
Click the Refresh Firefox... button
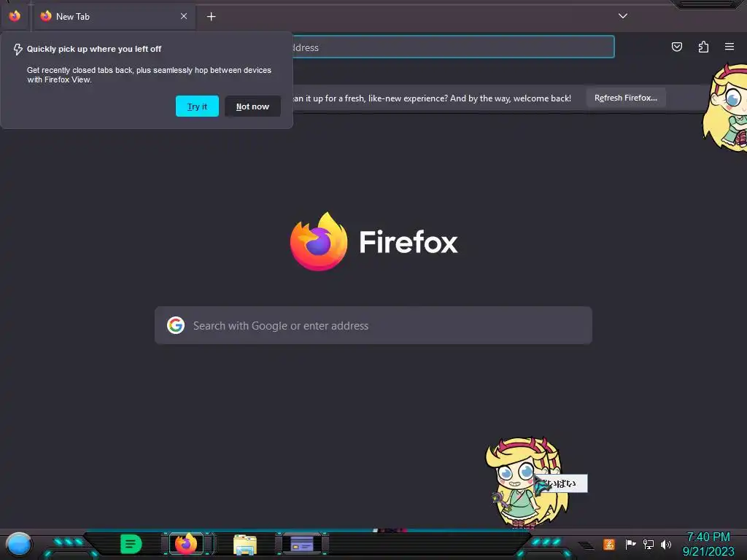coord(625,98)
